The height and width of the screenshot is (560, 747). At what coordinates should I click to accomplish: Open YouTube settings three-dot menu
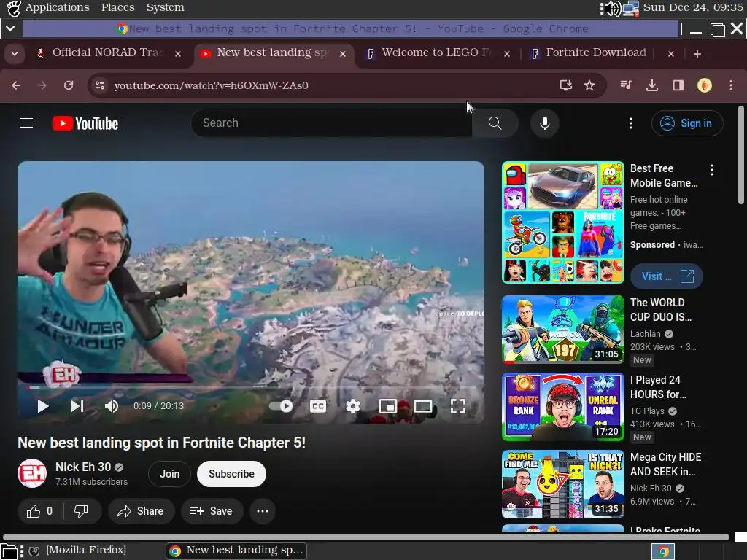pos(631,123)
